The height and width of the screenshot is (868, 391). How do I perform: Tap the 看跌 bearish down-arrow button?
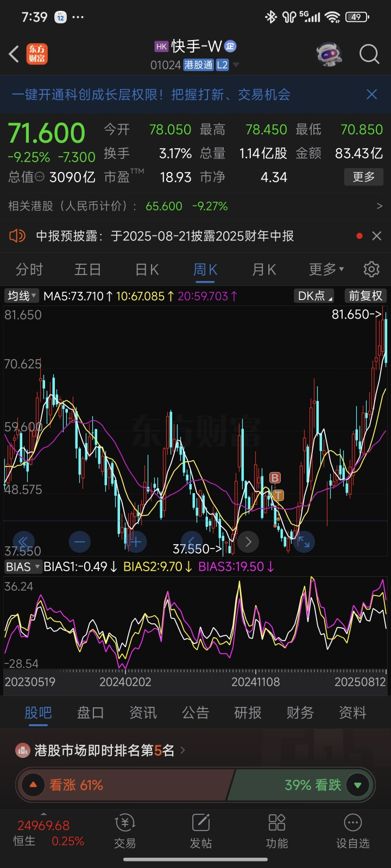[x=357, y=785]
